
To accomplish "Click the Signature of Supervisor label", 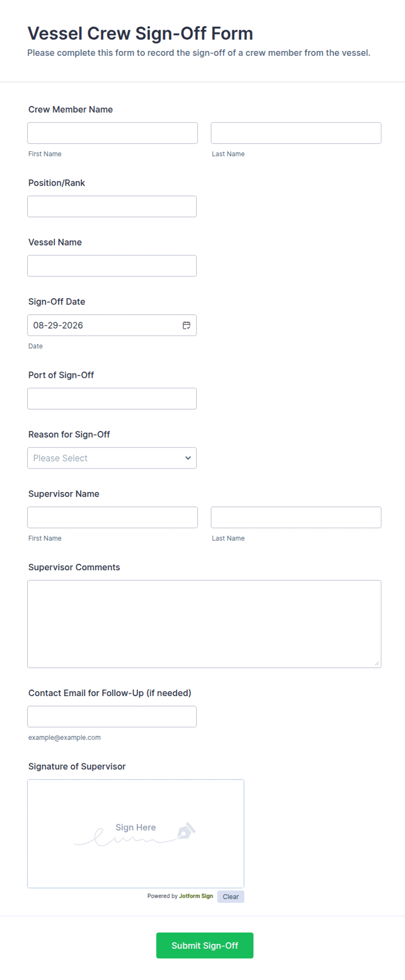I will click(77, 766).
